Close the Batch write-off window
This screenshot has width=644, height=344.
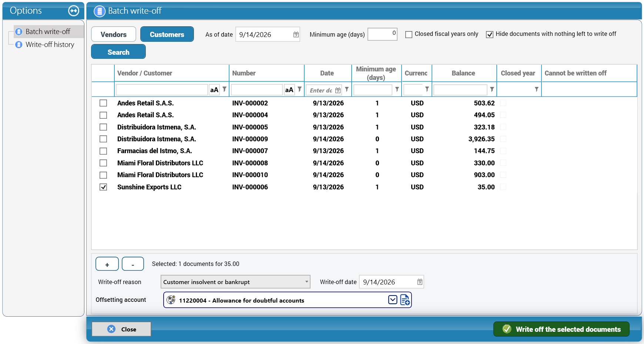(121, 329)
